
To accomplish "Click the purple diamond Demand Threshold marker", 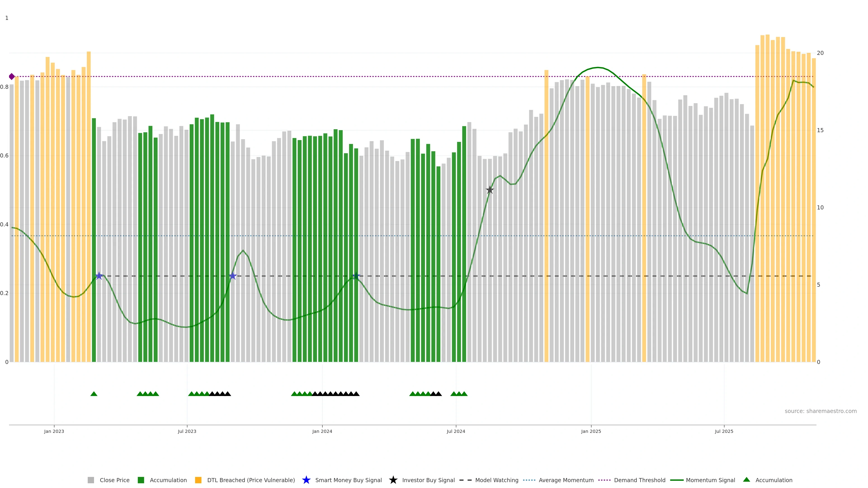I will tap(12, 76).
